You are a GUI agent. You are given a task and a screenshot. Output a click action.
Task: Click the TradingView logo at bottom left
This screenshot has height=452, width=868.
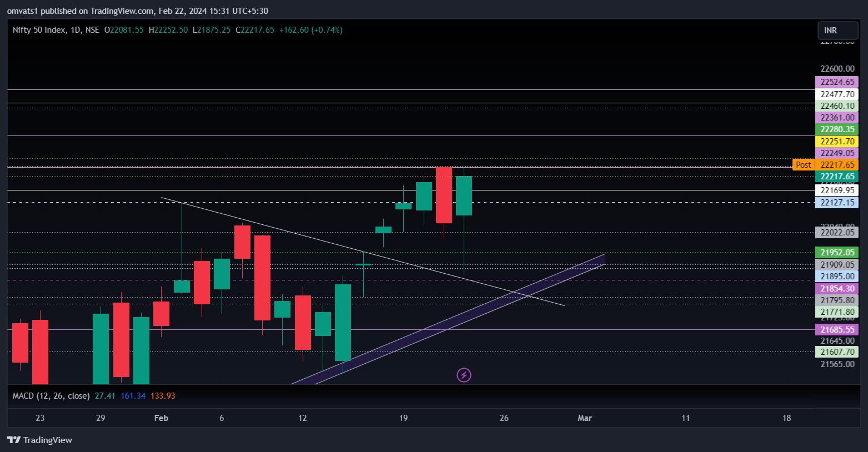(x=39, y=440)
